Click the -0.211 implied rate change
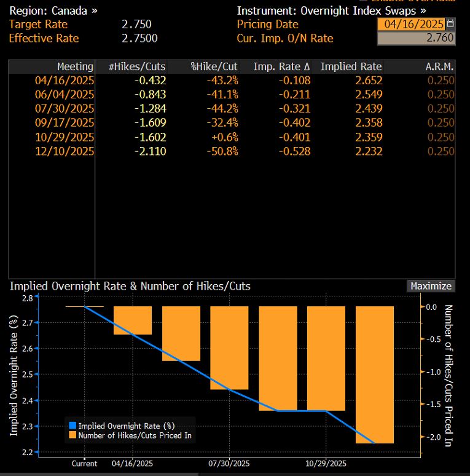470x476 pixels. tap(295, 95)
